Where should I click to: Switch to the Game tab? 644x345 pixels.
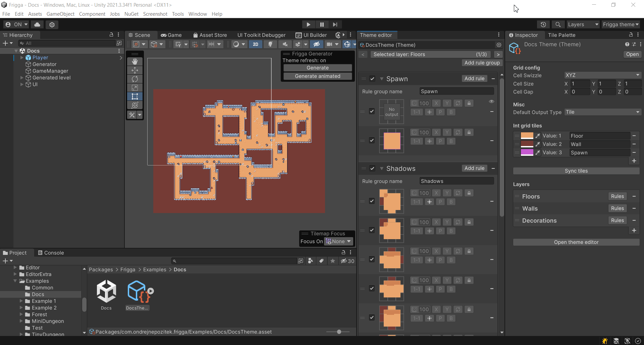pos(171,35)
